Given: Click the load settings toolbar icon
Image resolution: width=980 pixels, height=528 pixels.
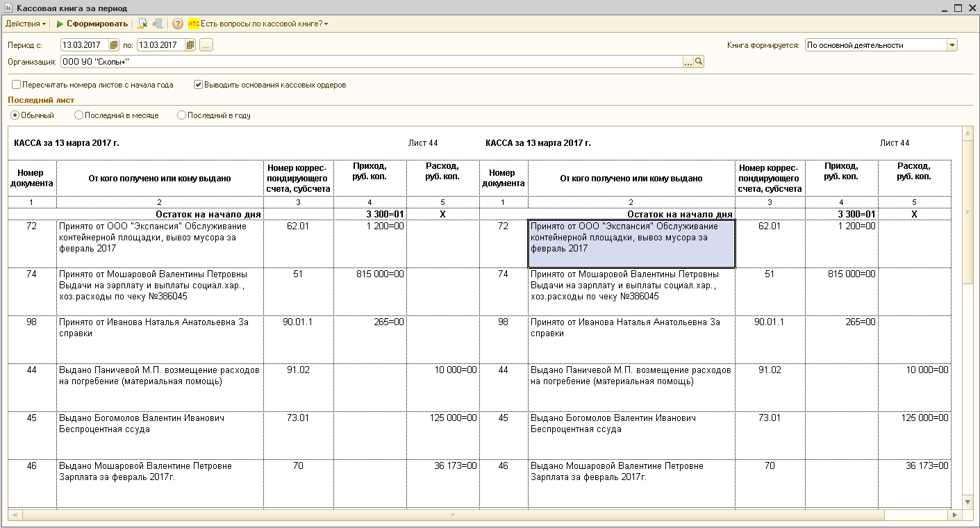Looking at the screenshot, I should (142, 24).
